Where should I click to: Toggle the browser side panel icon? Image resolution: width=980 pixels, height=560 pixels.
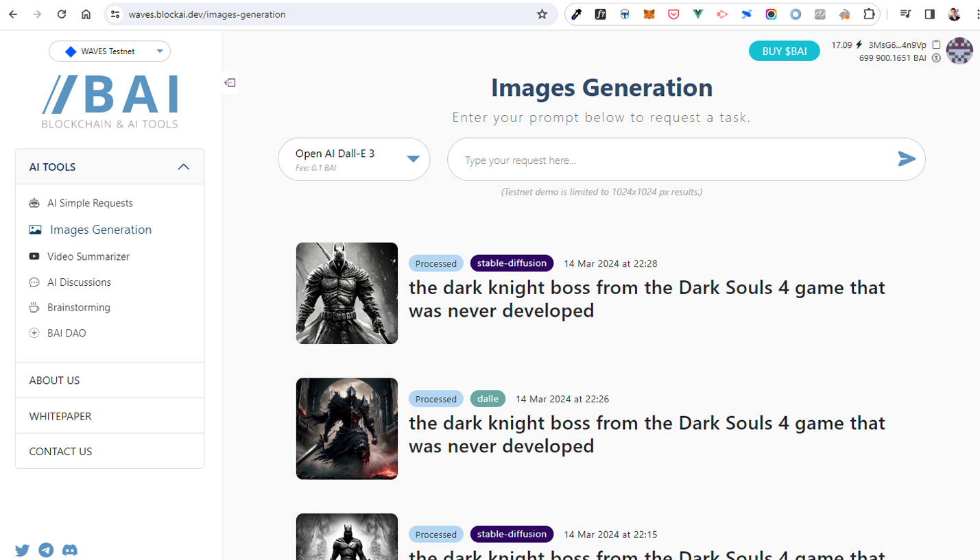tap(930, 14)
